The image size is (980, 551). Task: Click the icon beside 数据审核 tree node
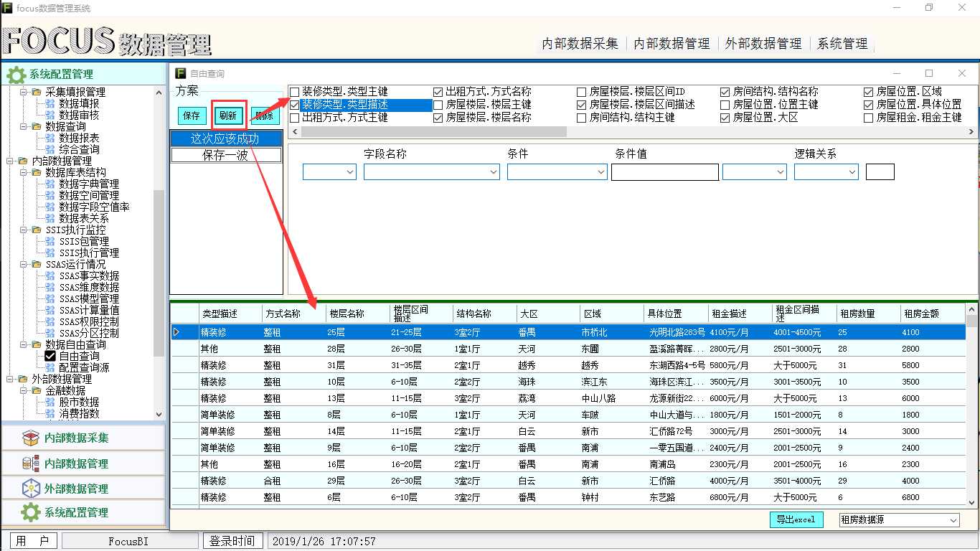(50, 115)
